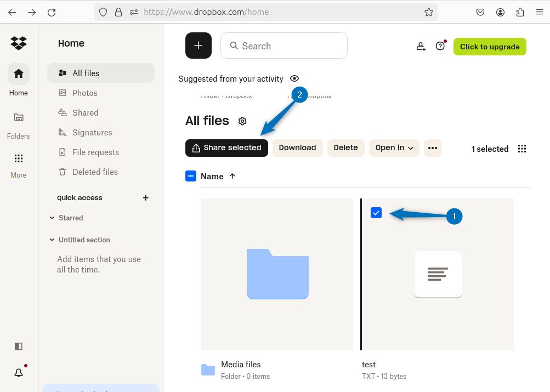Open the Folders sidebar icon
This screenshot has height=392, width=550.
tap(19, 117)
